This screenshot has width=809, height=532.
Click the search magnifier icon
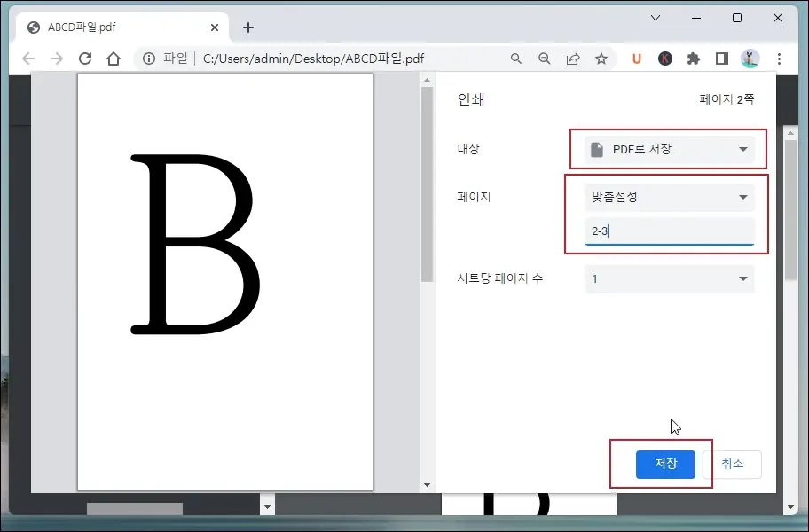516,59
